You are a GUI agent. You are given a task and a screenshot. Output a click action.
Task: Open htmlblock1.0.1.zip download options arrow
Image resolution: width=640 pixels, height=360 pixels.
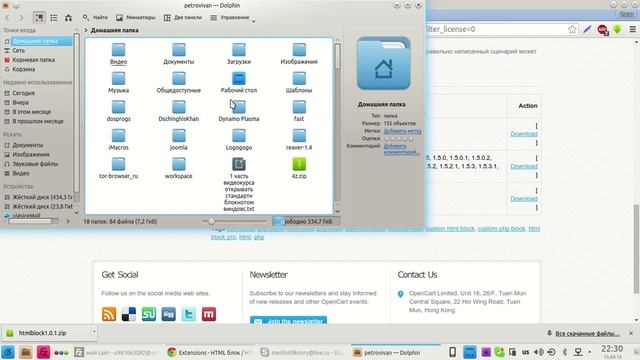pyautogui.click(x=94, y=332)
